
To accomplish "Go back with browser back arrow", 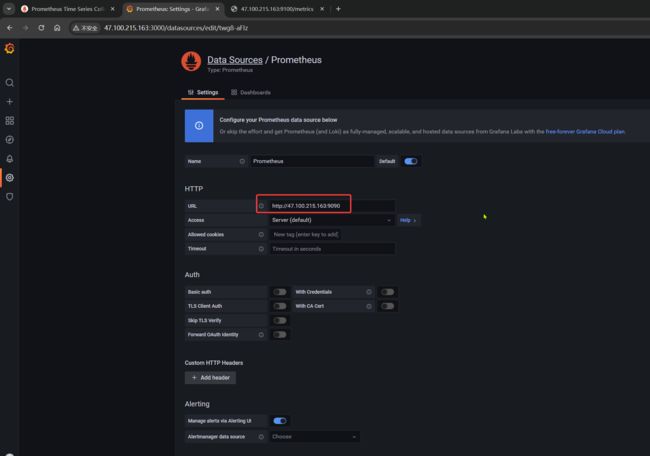I will (10, 28).
